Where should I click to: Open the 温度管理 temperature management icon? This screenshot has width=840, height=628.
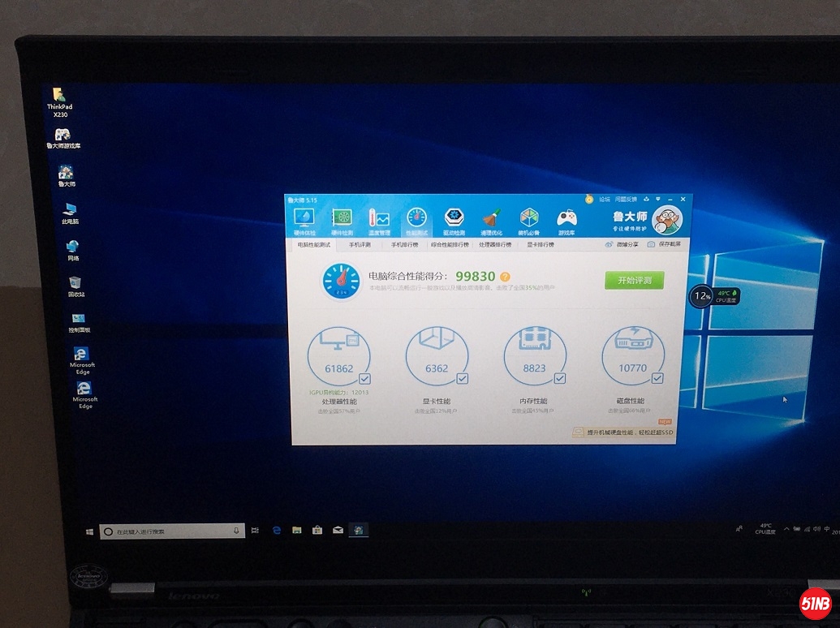pos(379,220)
